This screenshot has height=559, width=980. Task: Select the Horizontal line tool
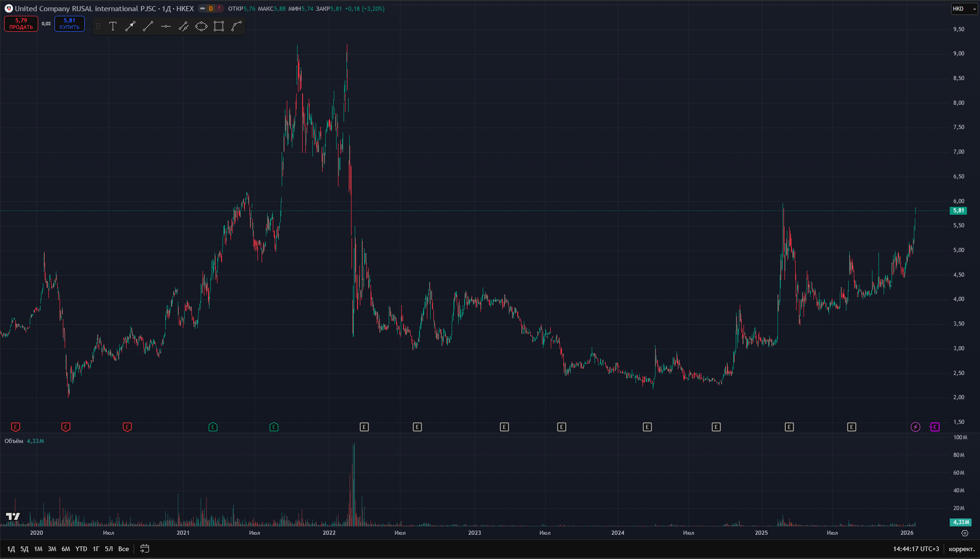point(166,26)
